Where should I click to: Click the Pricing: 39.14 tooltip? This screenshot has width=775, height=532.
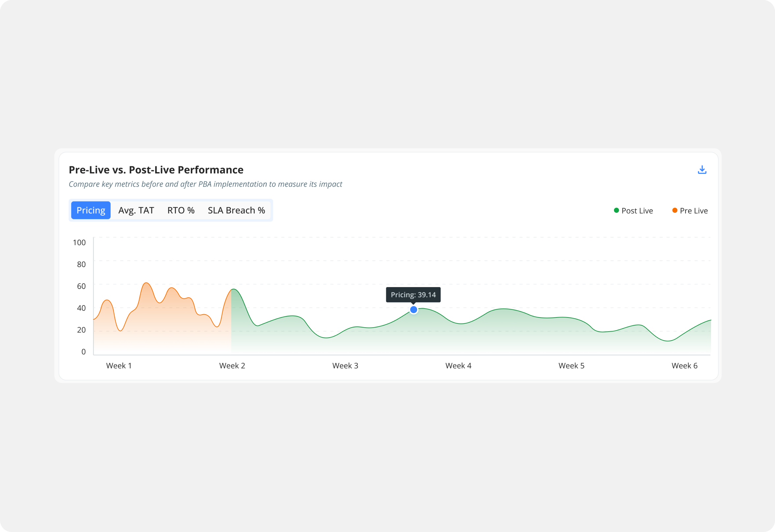click(x=413, y=295)
